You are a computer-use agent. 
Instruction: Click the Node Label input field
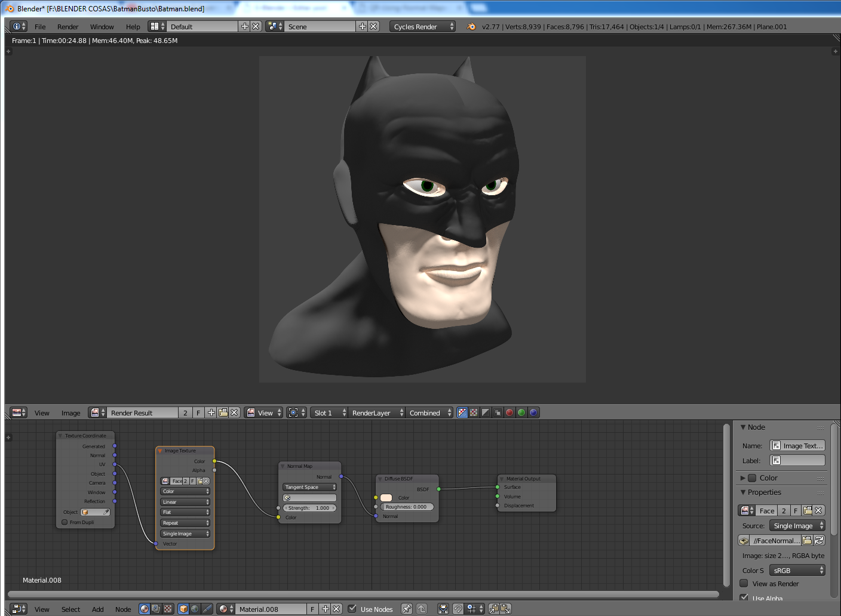(x=797, y=460)
